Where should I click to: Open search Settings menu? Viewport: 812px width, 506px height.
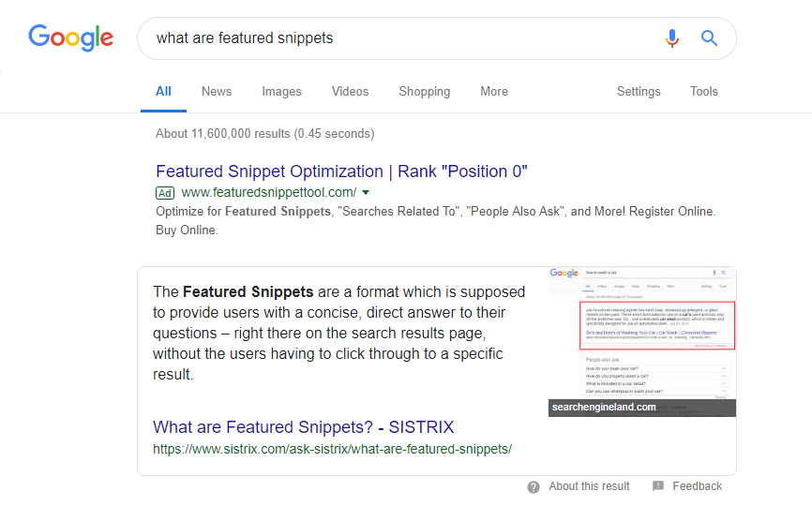click(x=639, y=92)
